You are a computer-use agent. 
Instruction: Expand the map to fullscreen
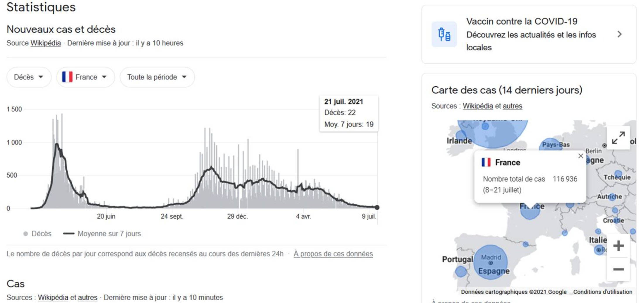pyautogui.click(x=618, y=138)
